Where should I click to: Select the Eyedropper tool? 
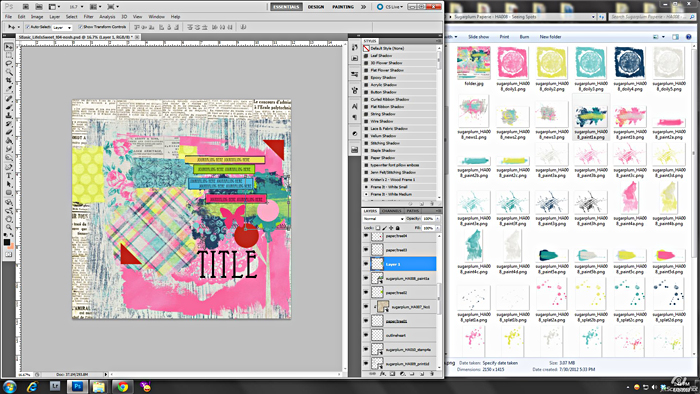pyautogui.click(x=8, y=89)
